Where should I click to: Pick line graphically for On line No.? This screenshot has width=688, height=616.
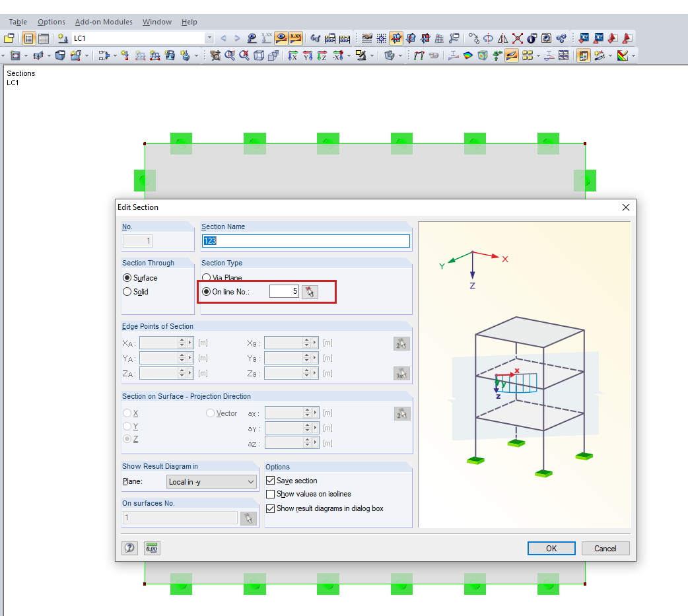(310, 292)
